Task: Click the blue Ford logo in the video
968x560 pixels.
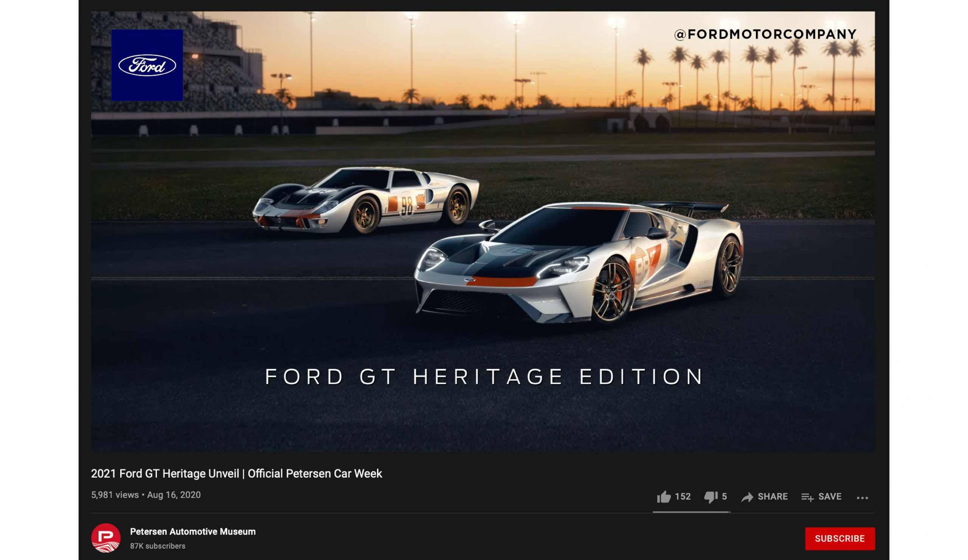Action: (147, 65)
